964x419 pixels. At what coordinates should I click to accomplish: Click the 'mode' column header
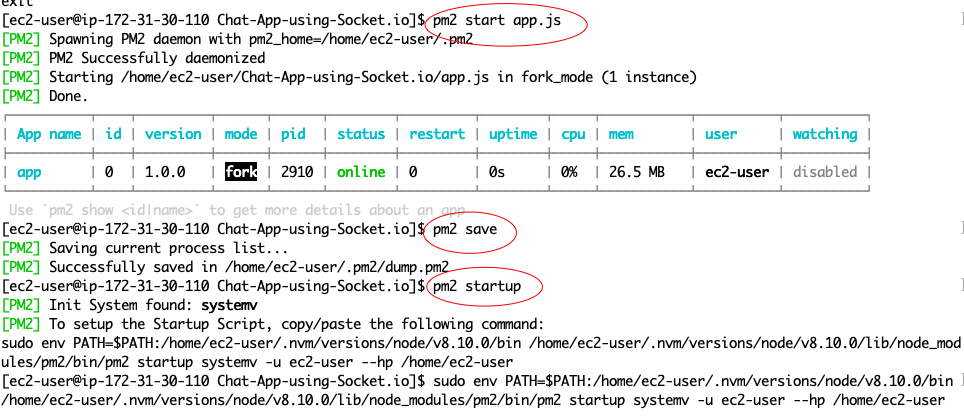point(241,134)
